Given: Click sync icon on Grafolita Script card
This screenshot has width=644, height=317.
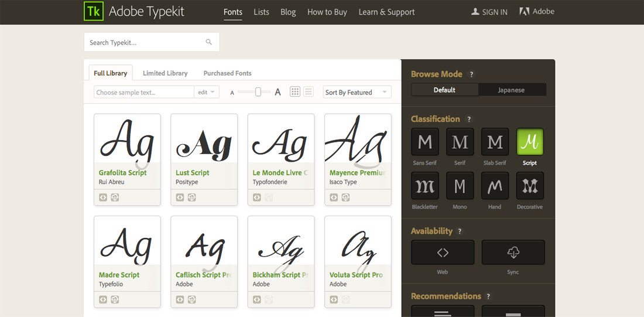Looking at the screenshot, I should tap(115, 197).
